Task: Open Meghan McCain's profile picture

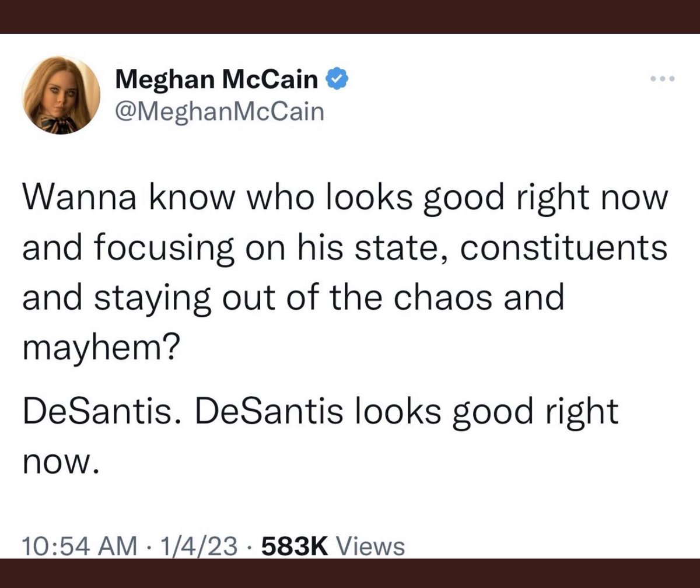Action: [x=61, y=96]
